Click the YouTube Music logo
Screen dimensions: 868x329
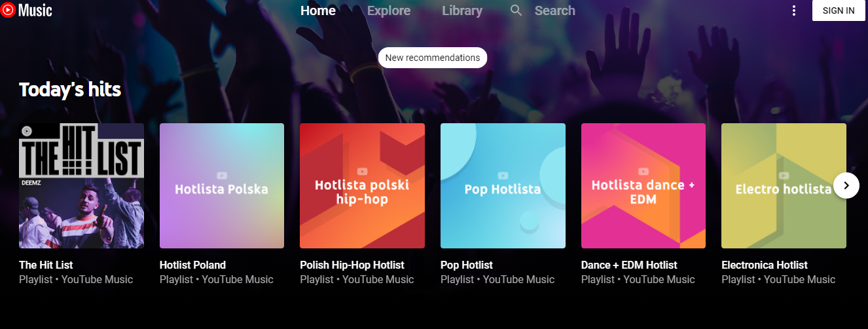(x=27, y=10)
